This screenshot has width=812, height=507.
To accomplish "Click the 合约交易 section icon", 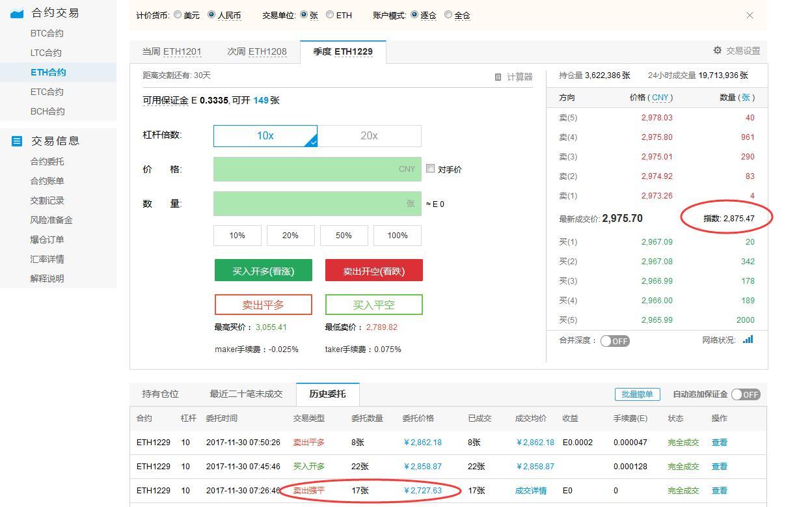I will 18,13.
